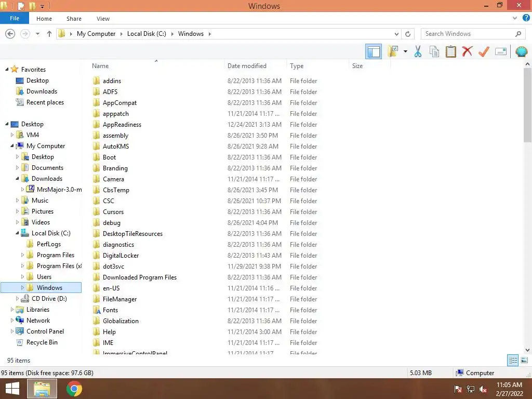This screenshot has width=532, height=399.
Task: Collapse Downloads node under My Computer
Action: click(x=17, y=179)
